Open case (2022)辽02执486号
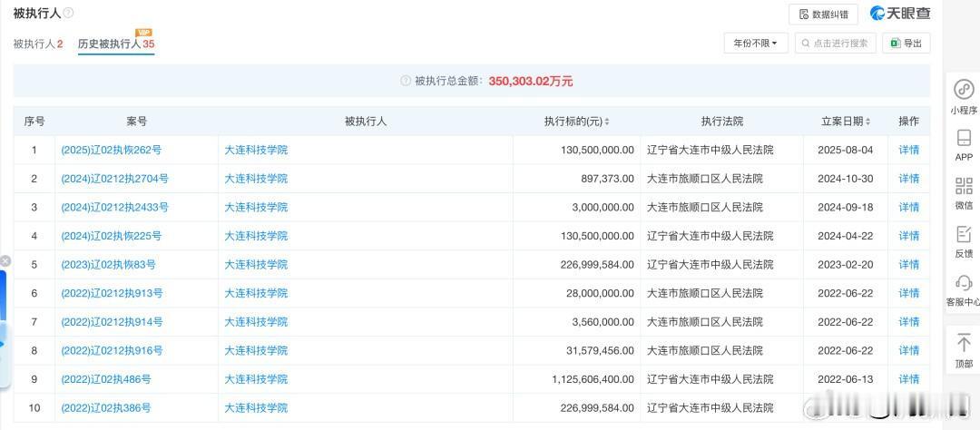This screenshot has height=430, width=980. pos(105,379)
